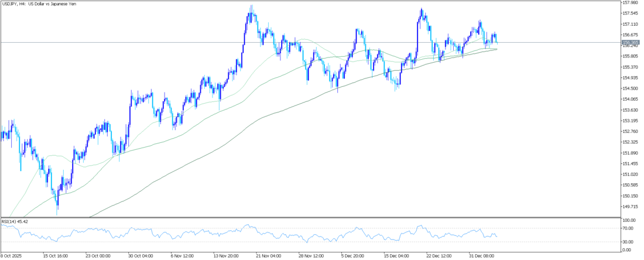Click the separator between chart and RSI panel
The height and width of the screenshot is (260, 644).
[x=310, y=217]
